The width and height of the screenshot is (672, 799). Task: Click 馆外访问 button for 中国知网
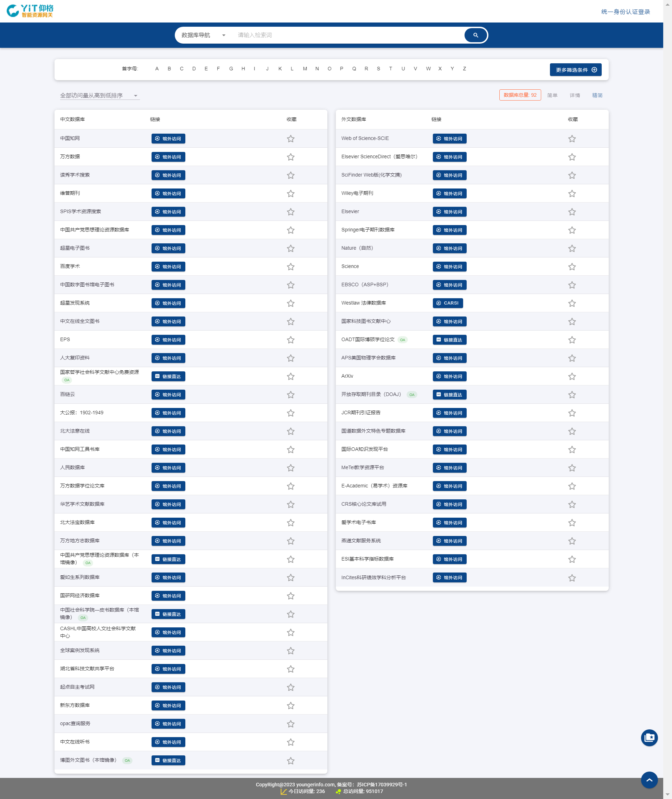click(x=168, y=139)
